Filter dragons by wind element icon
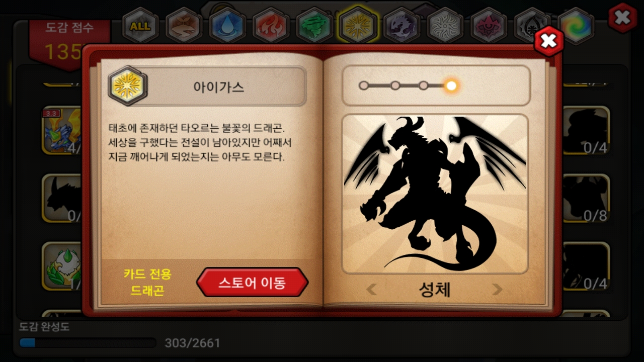 pyautogui.click(x=314, y=26)
